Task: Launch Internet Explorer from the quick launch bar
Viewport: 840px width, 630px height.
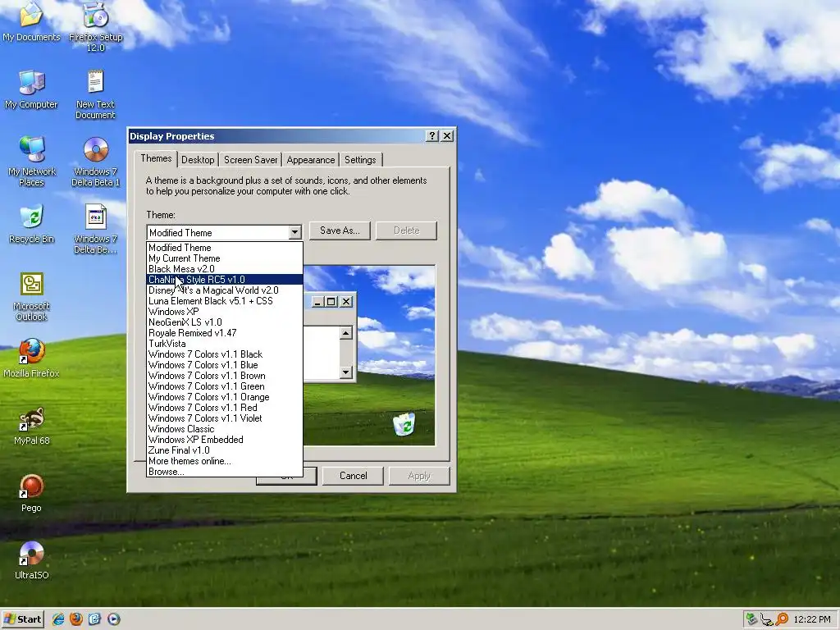Action: click(x=58, y=619)
